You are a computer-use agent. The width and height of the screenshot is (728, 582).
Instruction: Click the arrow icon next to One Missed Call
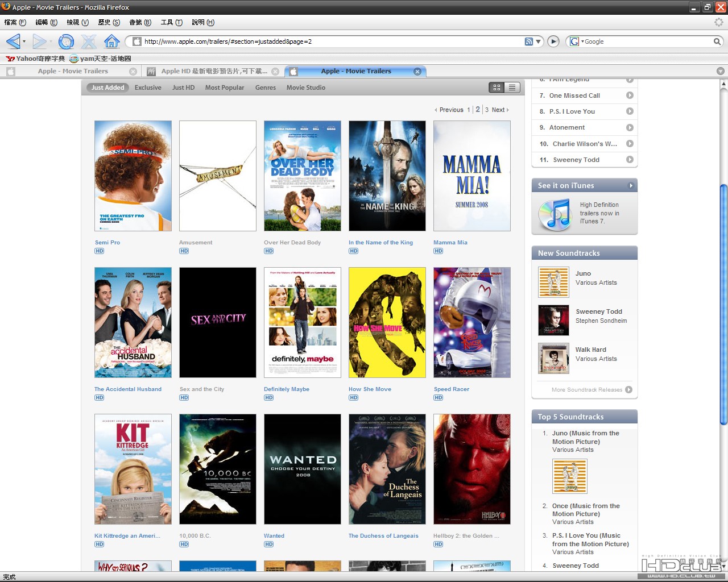point(630,95)
